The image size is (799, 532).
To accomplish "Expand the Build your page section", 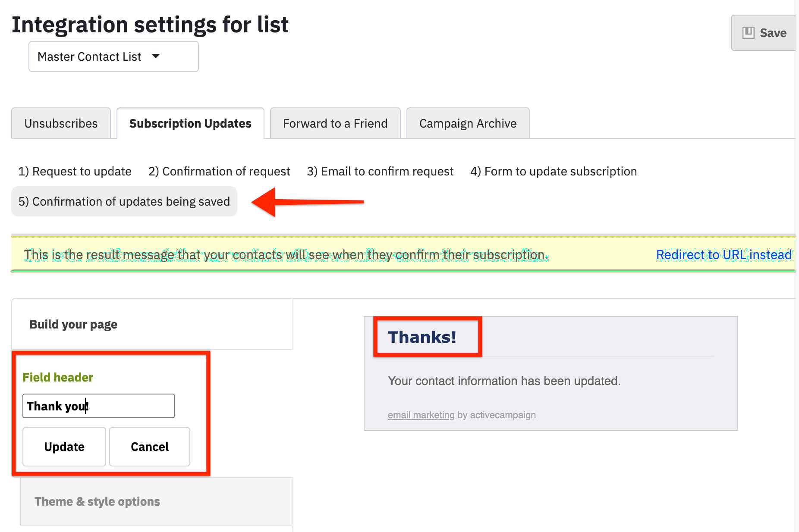I will pyautogui.click(x=73, y=325).
